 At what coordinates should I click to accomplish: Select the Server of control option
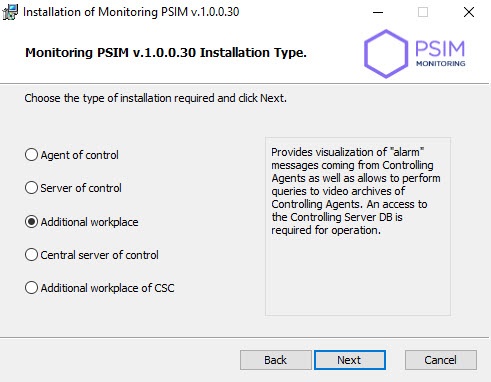[x=31, y=188]
